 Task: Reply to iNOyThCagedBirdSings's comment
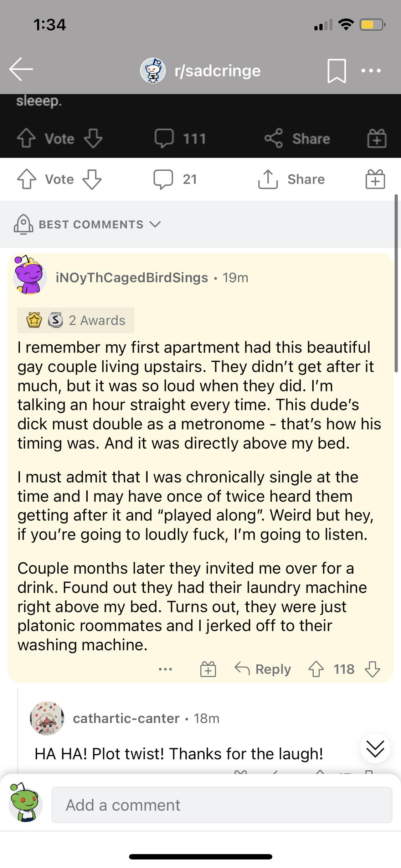click(263, 669)
